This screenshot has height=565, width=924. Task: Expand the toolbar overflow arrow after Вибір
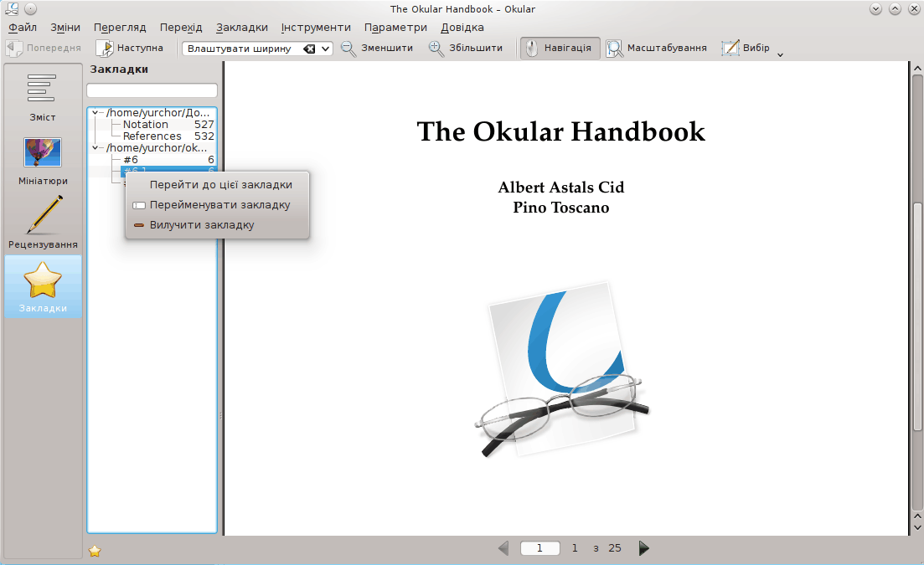tap(780, 55)
